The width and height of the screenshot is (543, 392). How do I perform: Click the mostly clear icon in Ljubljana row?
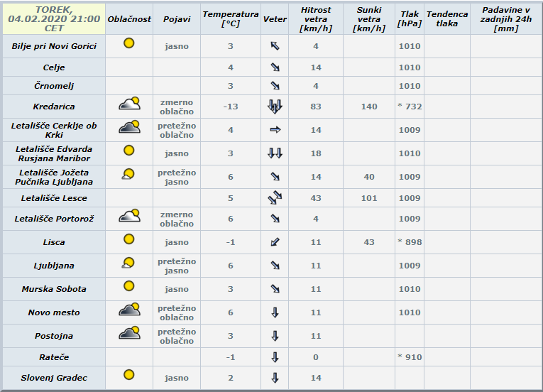[x=128, y=263]
